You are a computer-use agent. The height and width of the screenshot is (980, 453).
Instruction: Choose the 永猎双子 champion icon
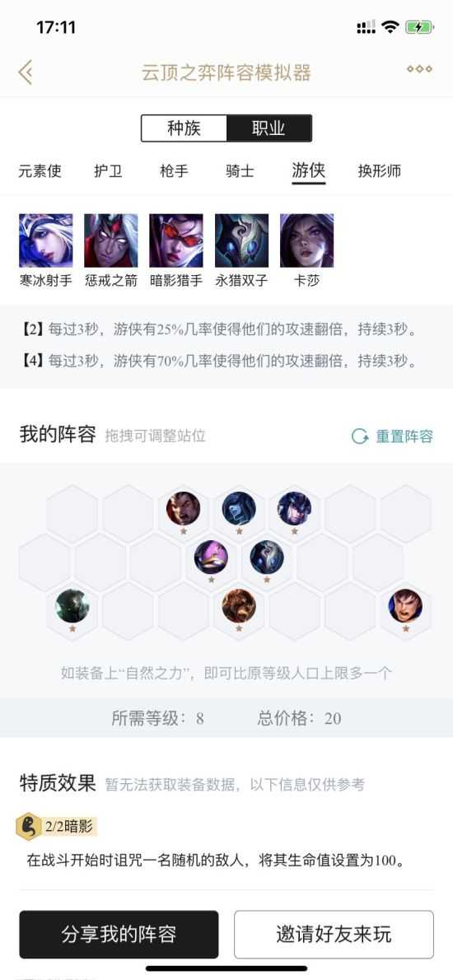coord(242,240)
